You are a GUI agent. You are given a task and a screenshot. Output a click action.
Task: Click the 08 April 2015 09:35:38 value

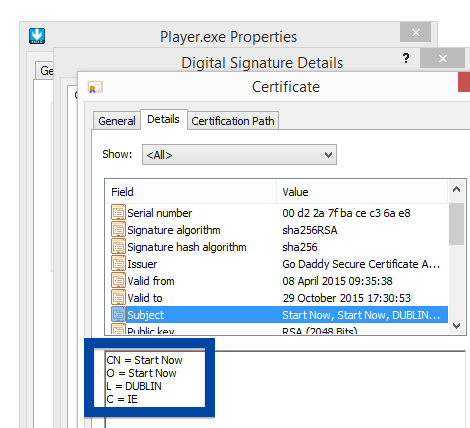point(337,281)
